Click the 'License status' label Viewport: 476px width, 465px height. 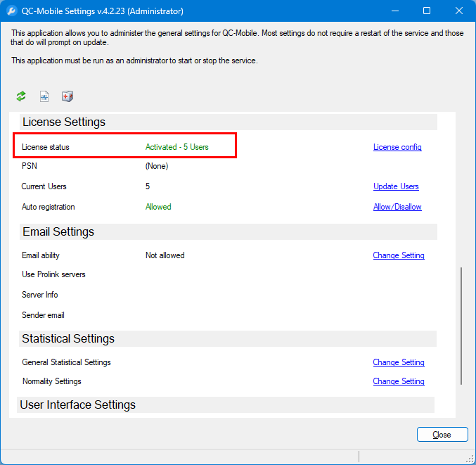click(x=46, y=147)
